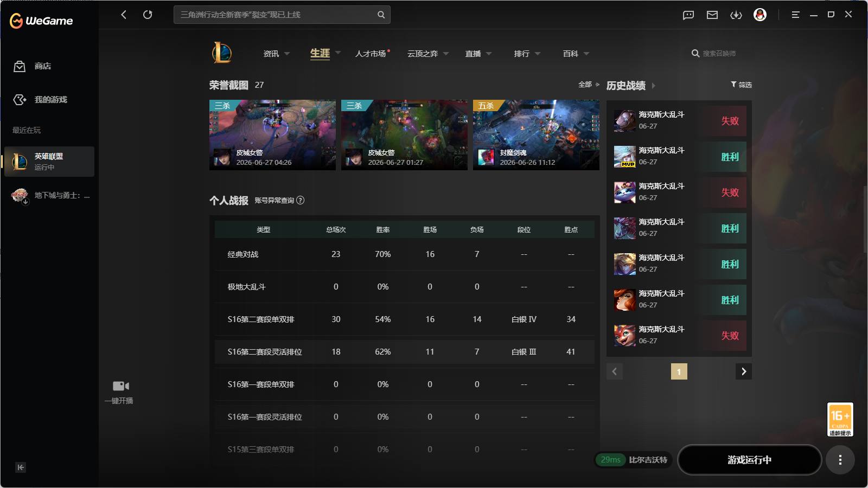
Task: Open the 04:26 triple kill screenshot
Action: pos(272,135)
